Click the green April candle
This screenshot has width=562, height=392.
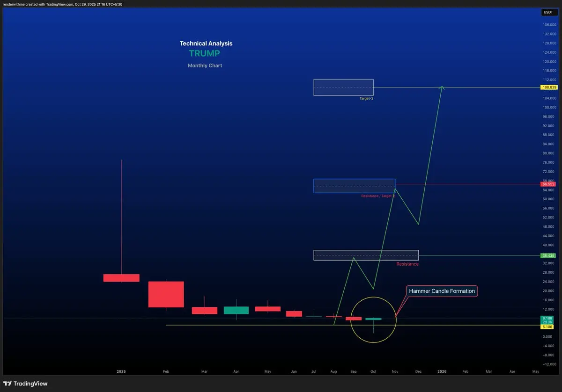tap(236, 310)
